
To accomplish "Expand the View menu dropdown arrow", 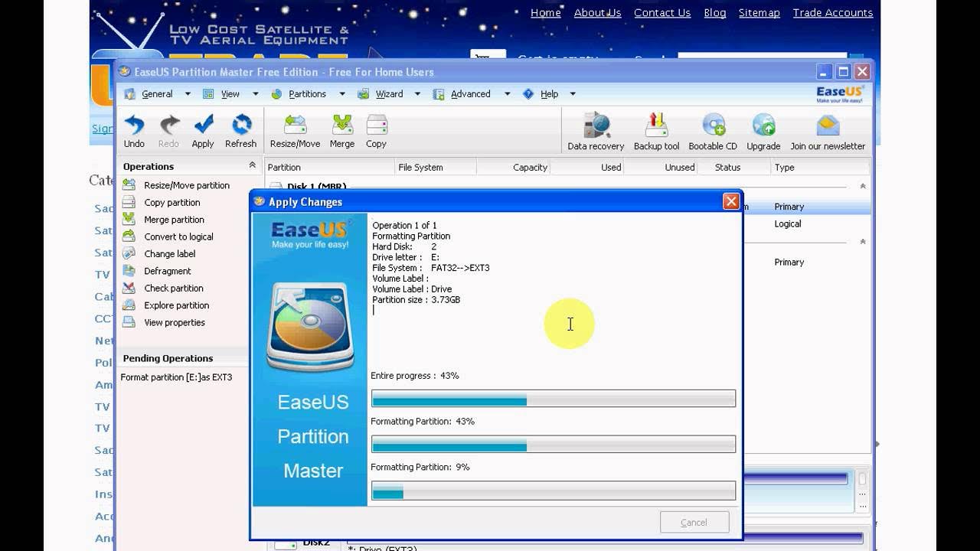I will [256, 94].
